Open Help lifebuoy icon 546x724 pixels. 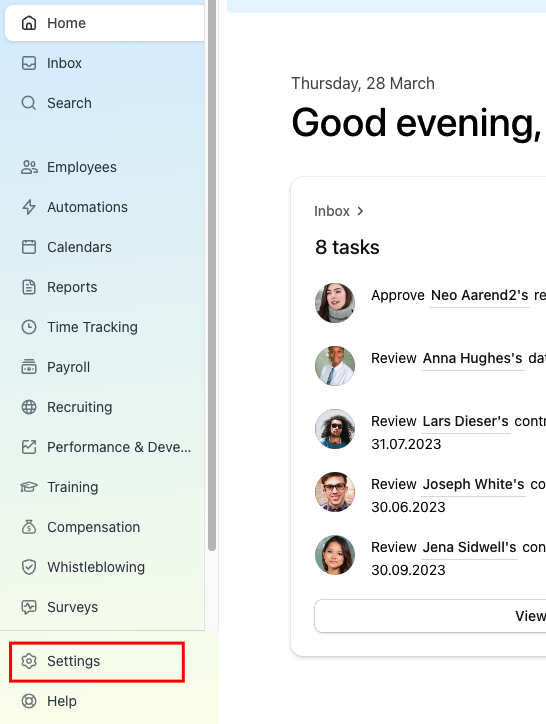point(29,701)
